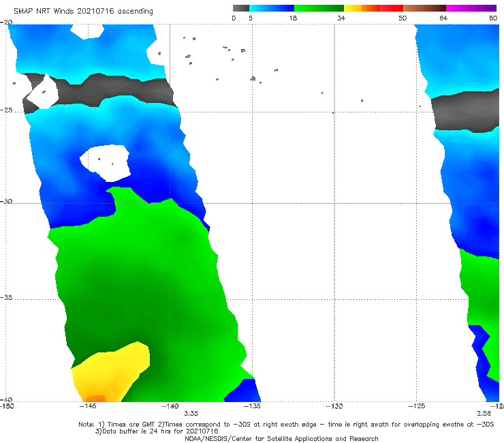Click the note '3)Data buffer is 24 hrs for 20210716'
Screen dimensions: 504x443
pos(157,431)
